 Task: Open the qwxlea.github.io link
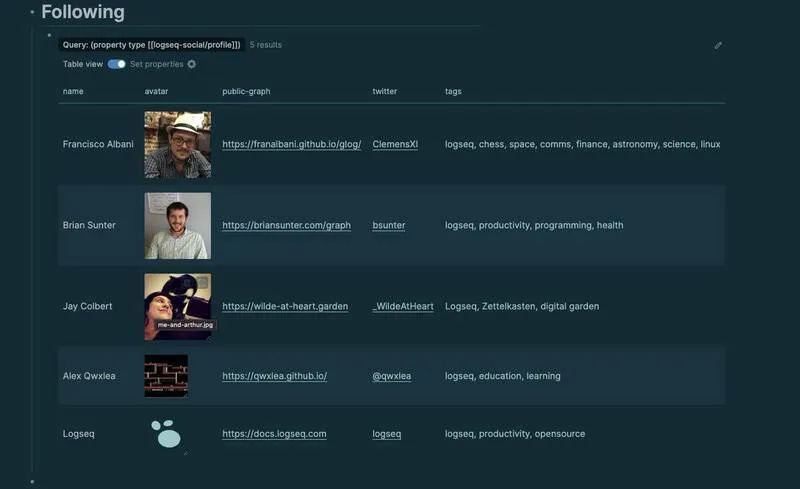coord(274,376)
